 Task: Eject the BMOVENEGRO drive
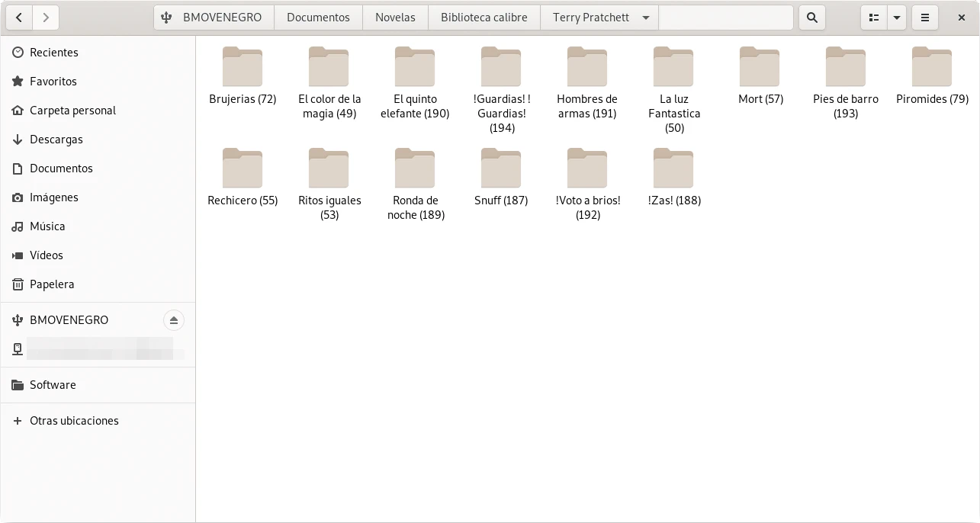[x=174, y=320]
